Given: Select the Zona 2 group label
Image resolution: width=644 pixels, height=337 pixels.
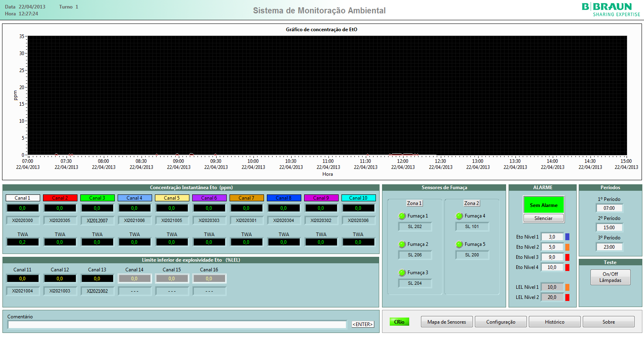Looking at the screenshot, I should [472, 203].
